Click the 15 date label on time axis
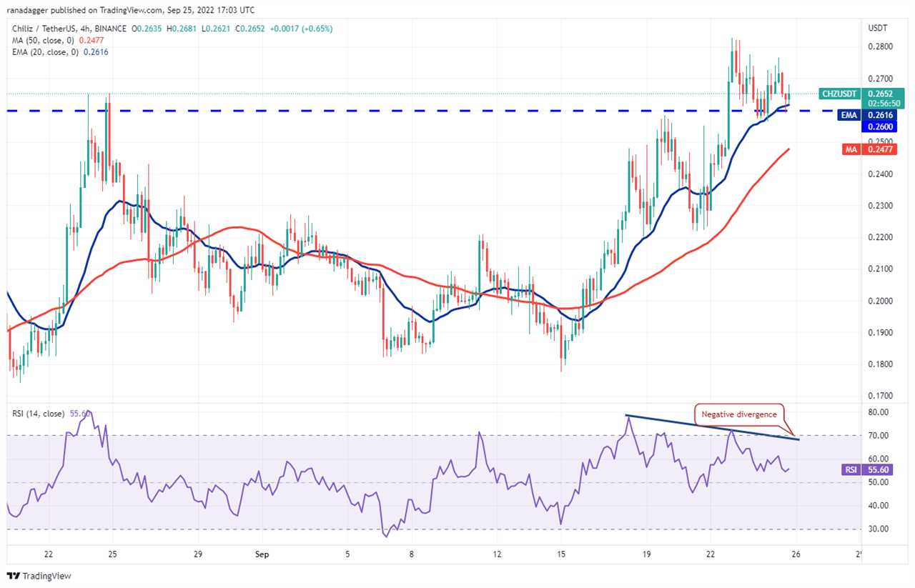This screenshot has height=588, width=915. [562, 554]
